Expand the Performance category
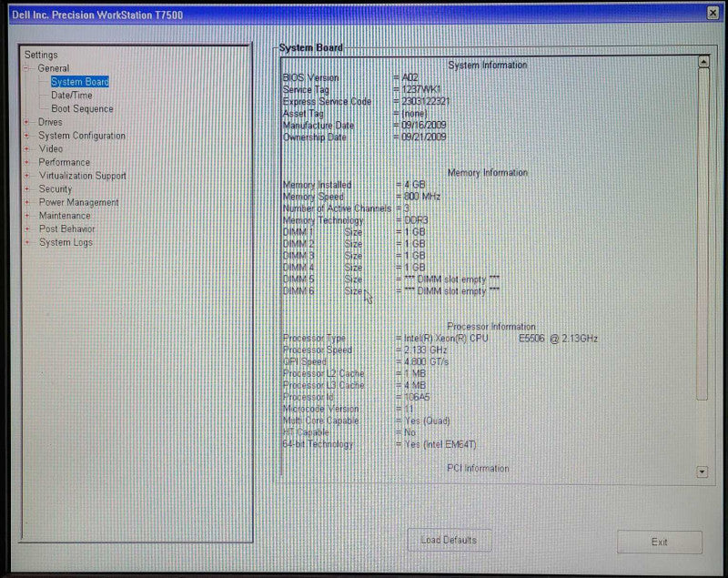The width and height of the screenshot is (728, 578). point(27,163)
